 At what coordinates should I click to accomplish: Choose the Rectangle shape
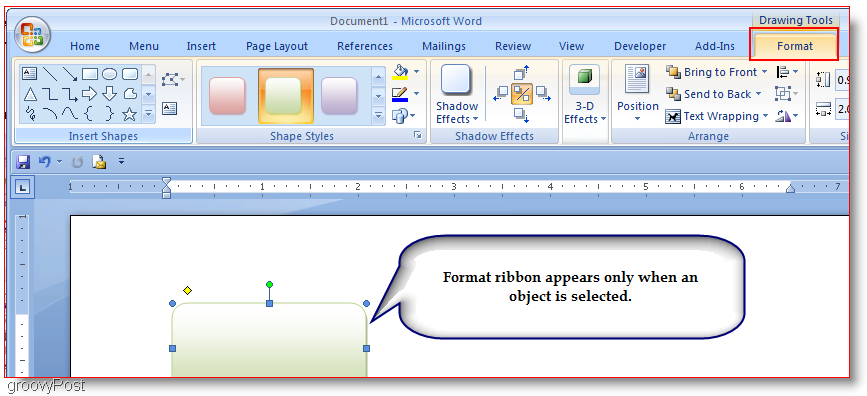click(90, 74)
